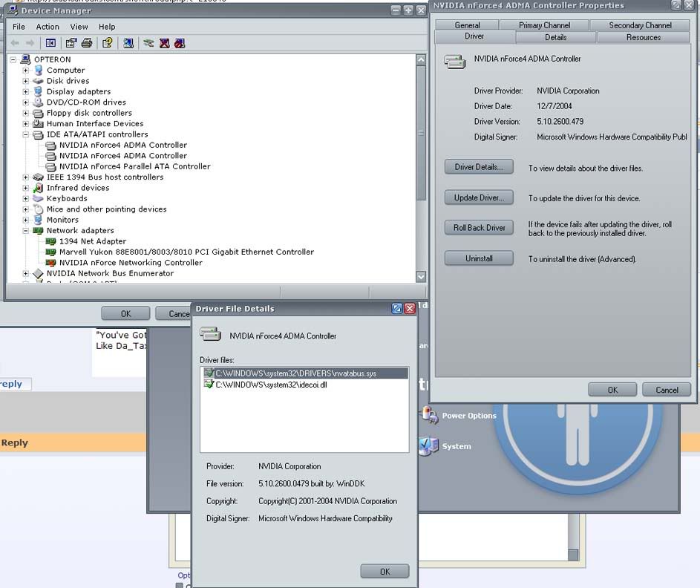The width and height of the screenshot is (700, 588).
Task: Click the IEEE 1394 Bus host controllers icon
Action: pyautogui.click(x=38, y=177)
